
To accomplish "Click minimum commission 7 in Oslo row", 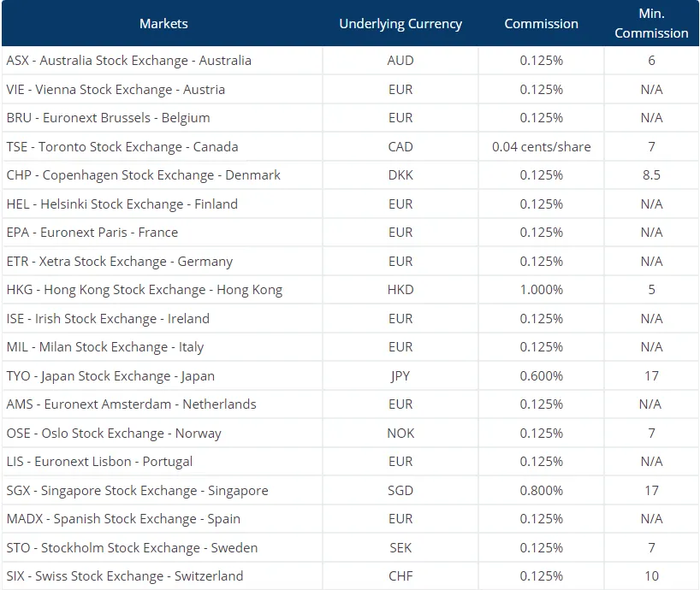I will pyautogui.click(x=651, y=433).
